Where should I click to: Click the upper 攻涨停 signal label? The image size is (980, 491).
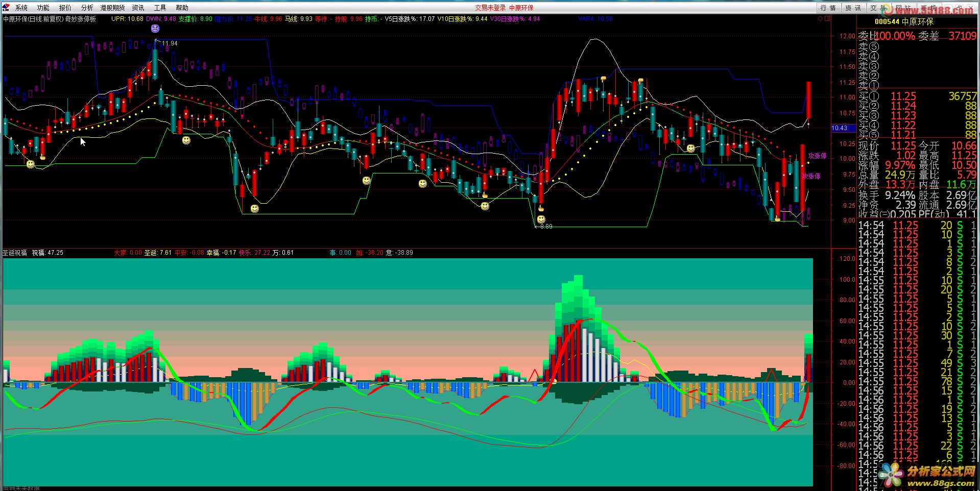pos(817,156)
